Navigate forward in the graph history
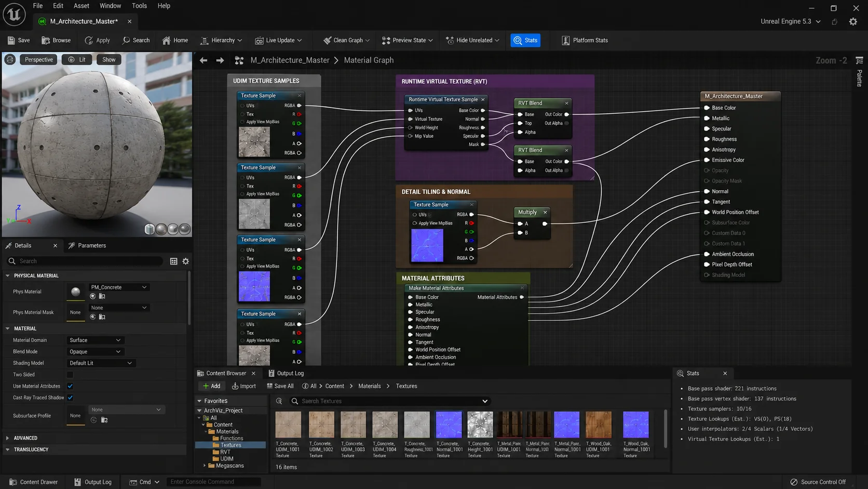The image size is (868, 489). click(x=220, y=60)
